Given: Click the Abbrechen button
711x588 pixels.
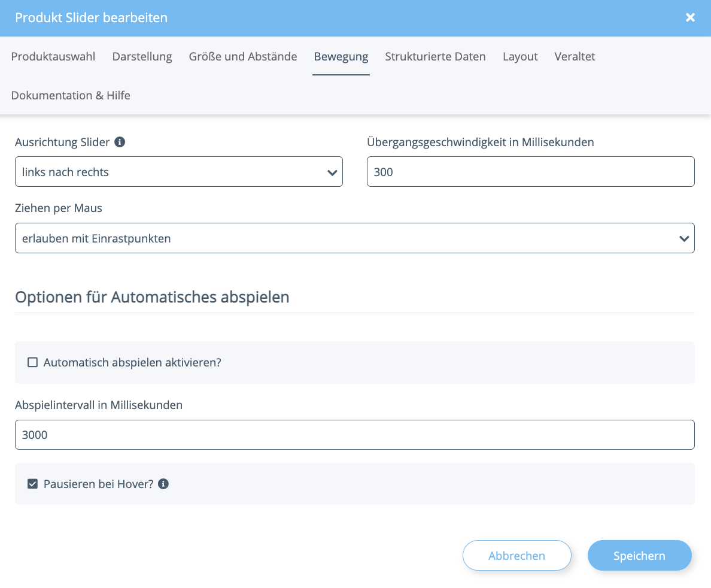Looking at the screenshot, I should click(x=517, y=555).
